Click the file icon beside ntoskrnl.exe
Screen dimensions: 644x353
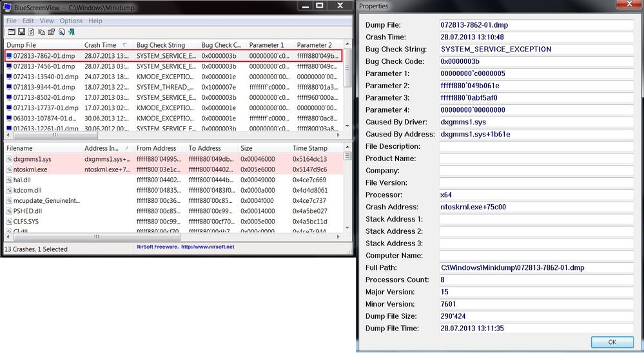[x=9, y=169]
